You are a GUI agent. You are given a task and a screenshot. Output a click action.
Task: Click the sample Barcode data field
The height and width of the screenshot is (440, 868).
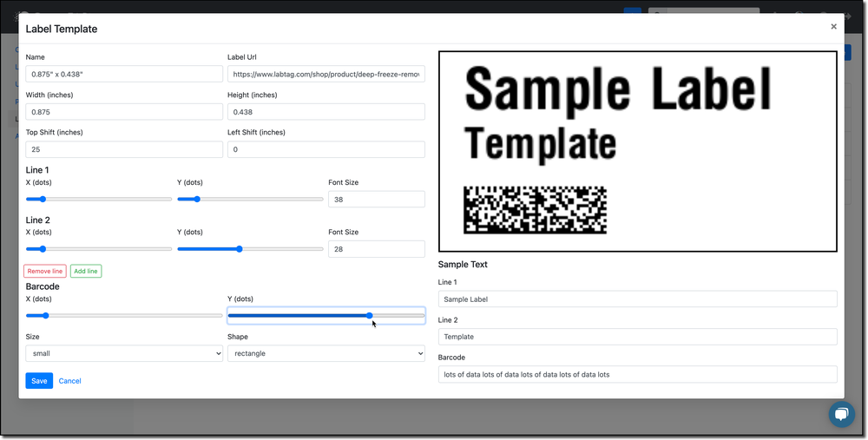(638, 374)
